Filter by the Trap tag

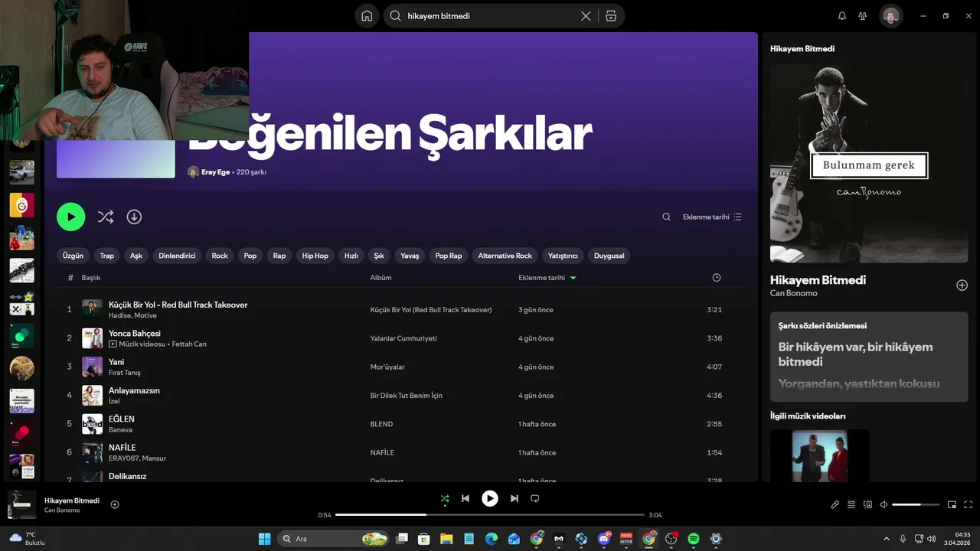click(x=107, y=256)
